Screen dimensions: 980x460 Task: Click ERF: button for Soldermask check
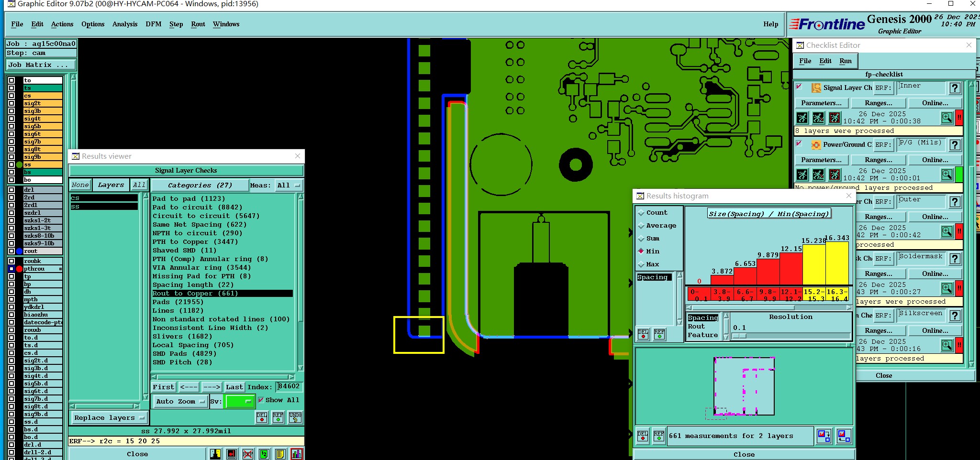pyautogui.click(x=883, y=259)
